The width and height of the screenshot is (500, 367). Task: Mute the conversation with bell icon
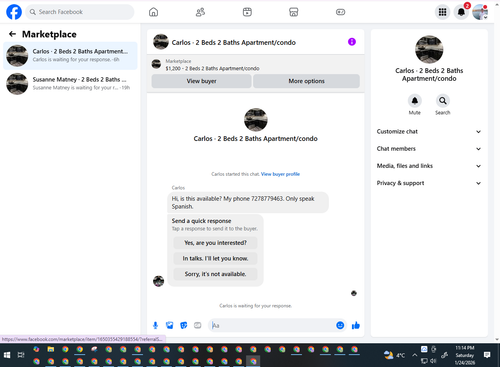pos(415,101)
